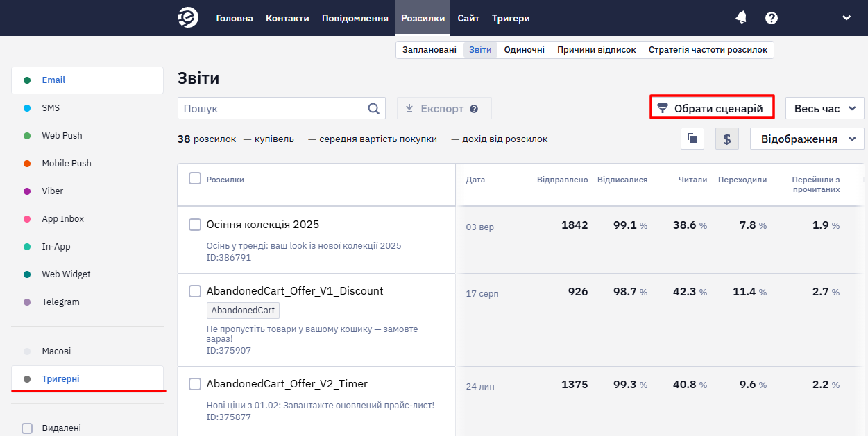Click the Обрати сценарій button
Viewport: 868px width, 436px height.
pos(713,108)
